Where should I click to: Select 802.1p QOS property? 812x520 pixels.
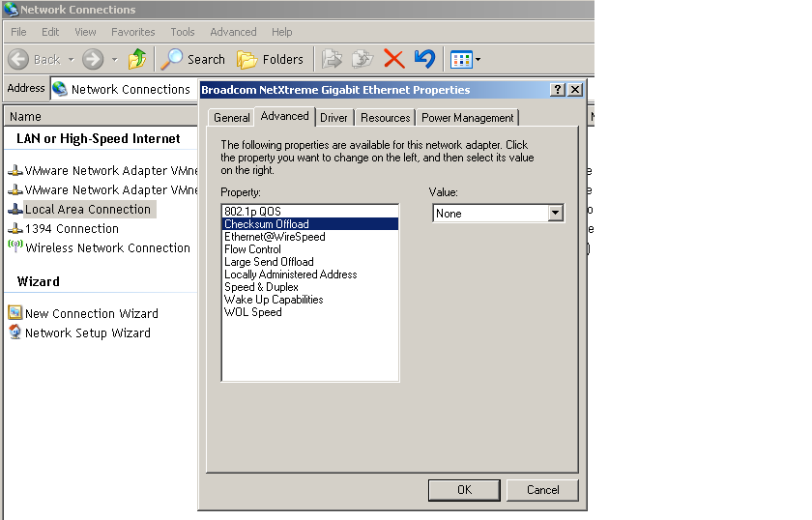309,212
